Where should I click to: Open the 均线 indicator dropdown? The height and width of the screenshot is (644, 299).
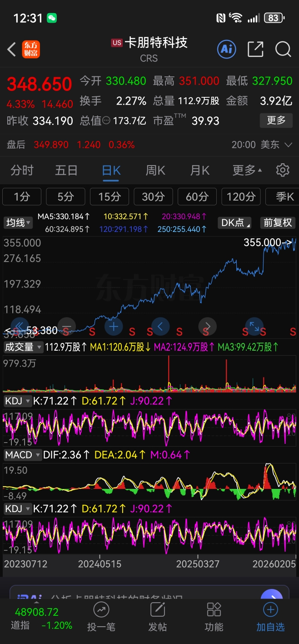pos(18,223)
